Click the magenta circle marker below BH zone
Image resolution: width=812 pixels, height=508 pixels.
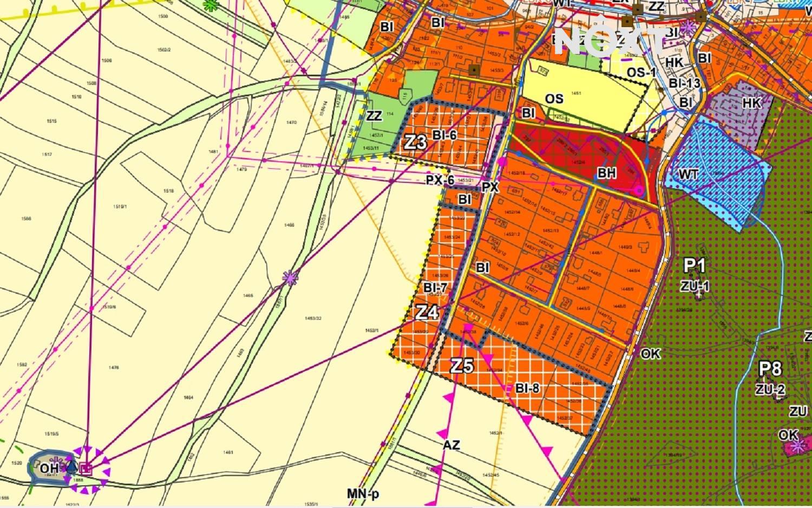point(639,190)
